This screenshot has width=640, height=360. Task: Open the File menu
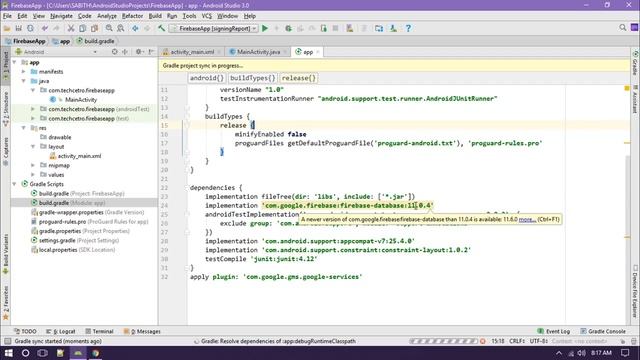pos(7,16)
